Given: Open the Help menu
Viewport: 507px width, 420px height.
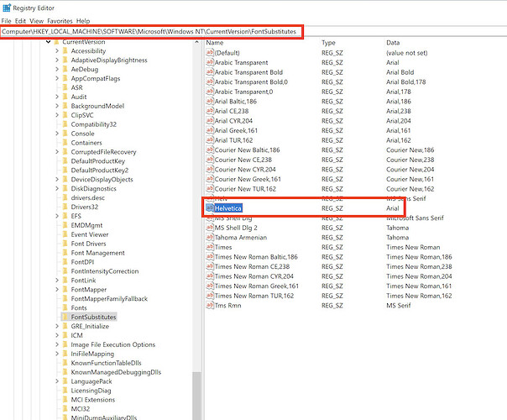Looking at the screenshot, I should [x=83, y=21].
